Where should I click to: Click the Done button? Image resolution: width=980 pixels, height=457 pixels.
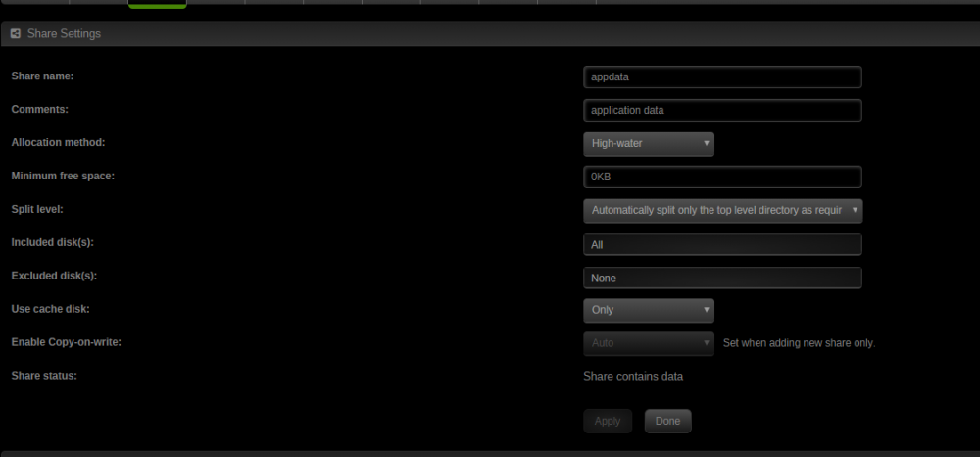pyautogui.click(x=667, y=422)
